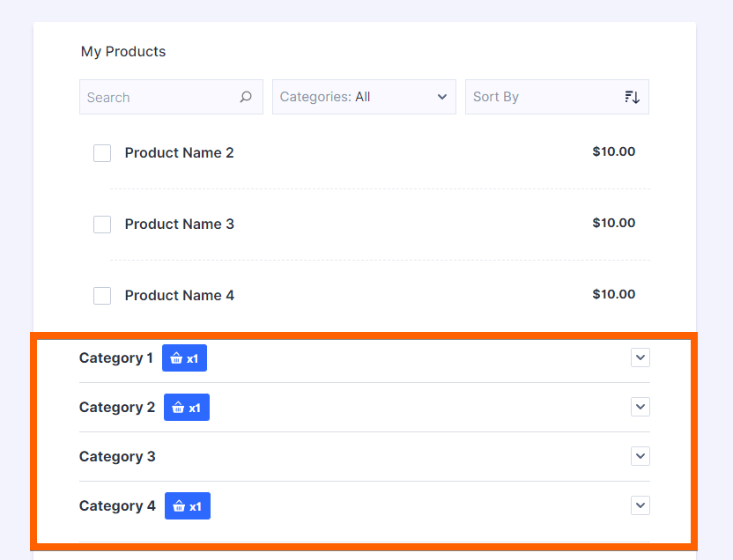This screenshot has width=733, height=560.
Task: Check the Product Name 4 checkbox
Action: coord(102,296)
